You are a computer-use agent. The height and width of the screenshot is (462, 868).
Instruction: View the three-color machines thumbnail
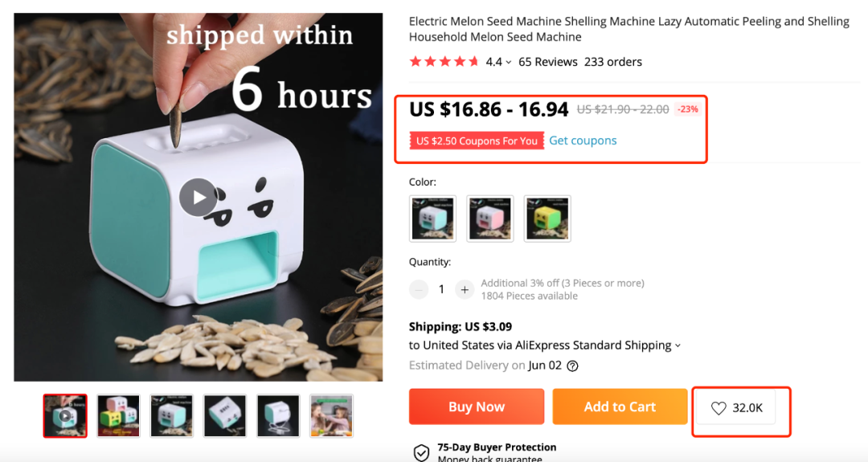(x=118, y=416)
